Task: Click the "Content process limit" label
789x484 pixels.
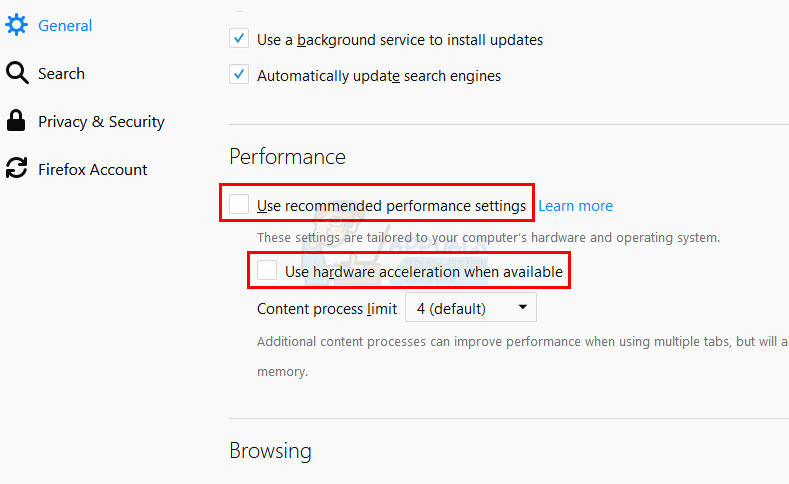Action: coord(326,308)
